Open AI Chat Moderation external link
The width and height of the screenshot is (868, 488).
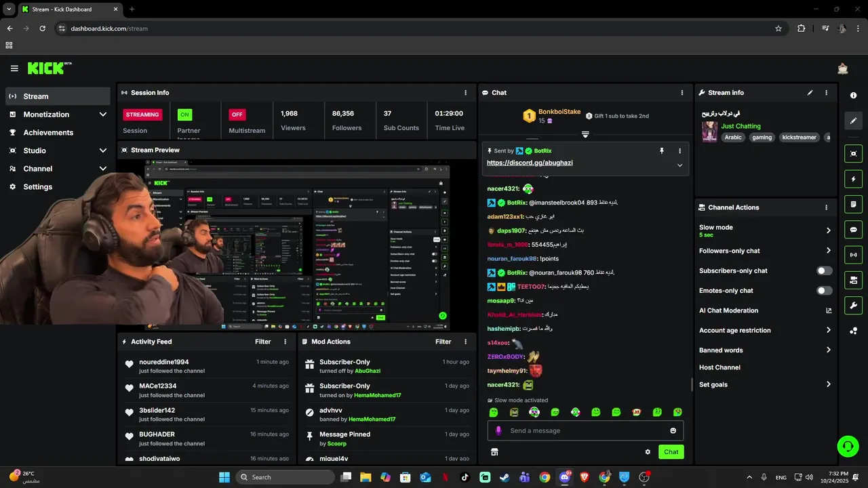click(x=828, y=310)
